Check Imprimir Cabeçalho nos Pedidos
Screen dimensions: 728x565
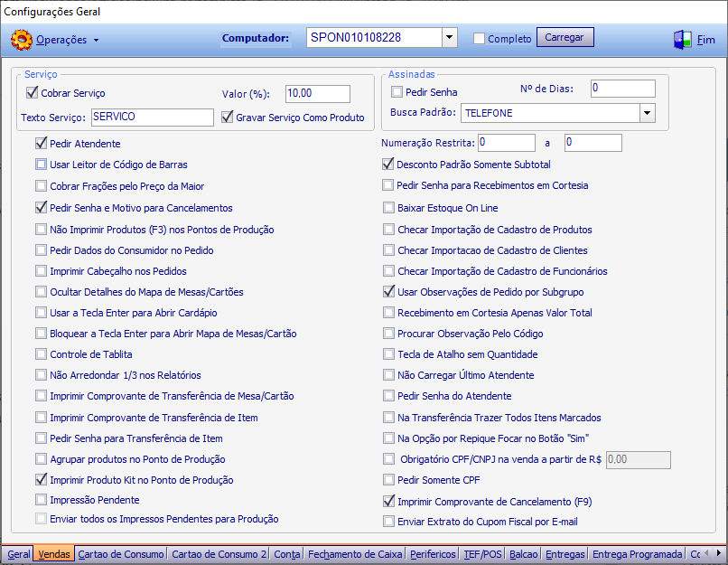(x=42, y=271)
